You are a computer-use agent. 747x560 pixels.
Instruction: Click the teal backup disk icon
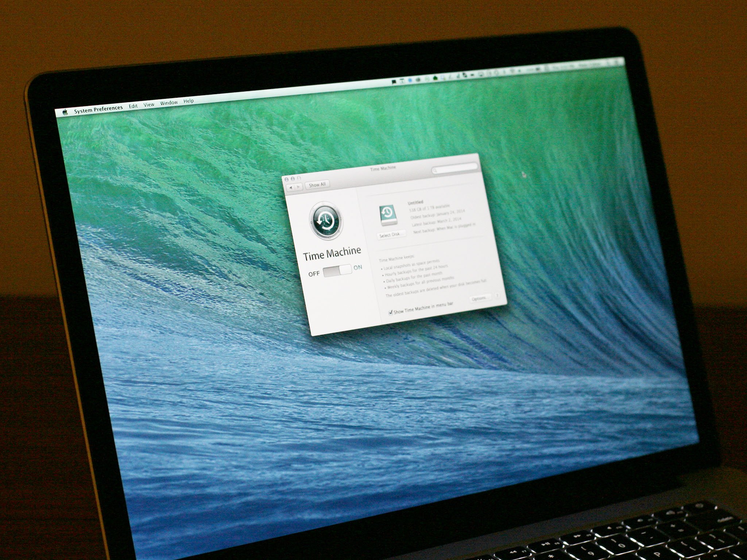388,215
